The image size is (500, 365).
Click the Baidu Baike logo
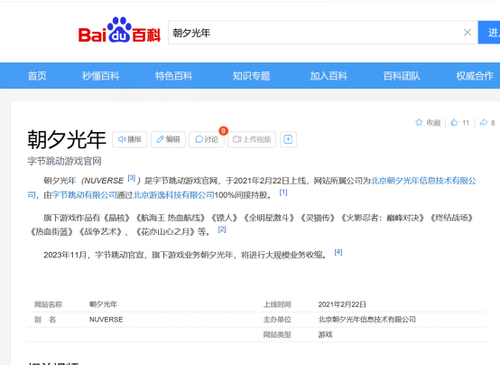(119, 30)
